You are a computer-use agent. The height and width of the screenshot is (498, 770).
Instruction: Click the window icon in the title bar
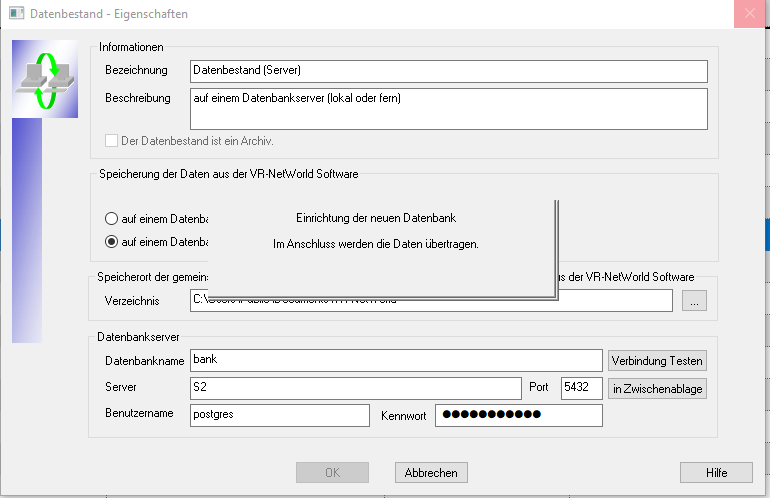click(16, 13)
